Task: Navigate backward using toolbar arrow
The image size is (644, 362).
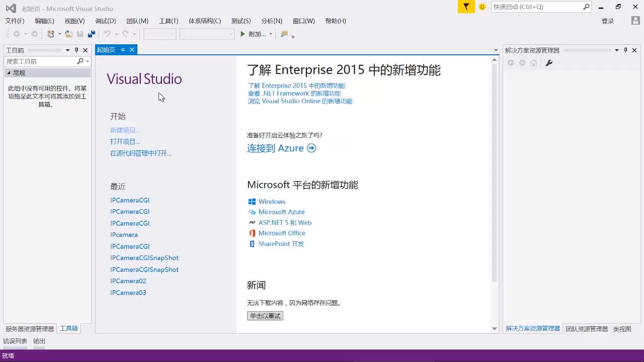Action: (17, 34)
